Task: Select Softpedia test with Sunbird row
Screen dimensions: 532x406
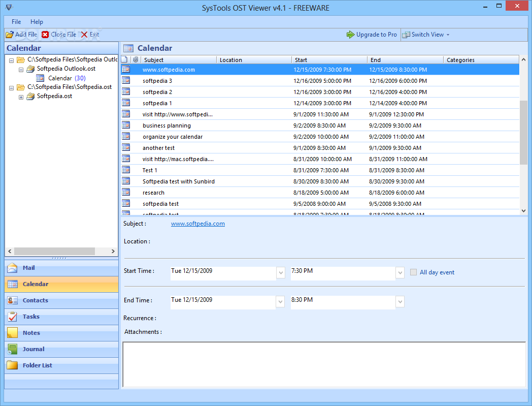Action: tap(320, 181)
